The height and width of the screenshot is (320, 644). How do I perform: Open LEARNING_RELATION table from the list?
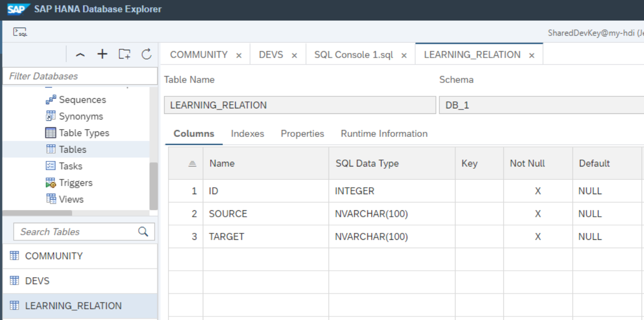(80, 306)
